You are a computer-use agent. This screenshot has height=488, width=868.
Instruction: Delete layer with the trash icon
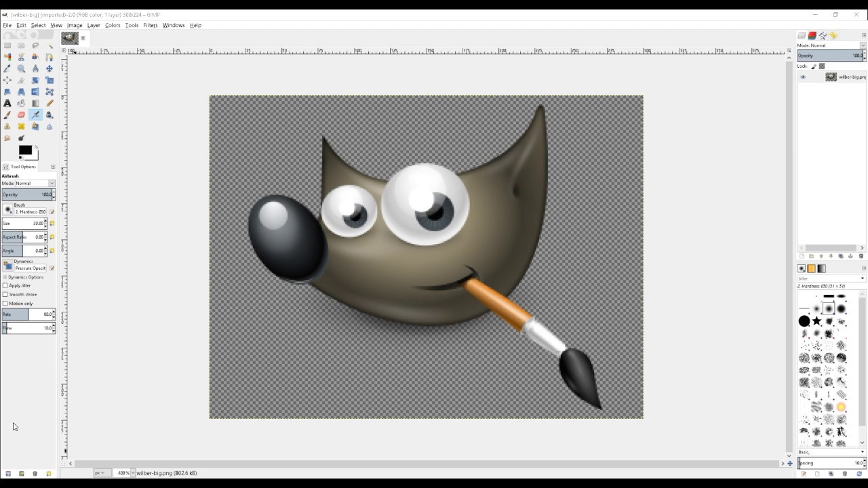pyautogui.click(x=861, y=256)
